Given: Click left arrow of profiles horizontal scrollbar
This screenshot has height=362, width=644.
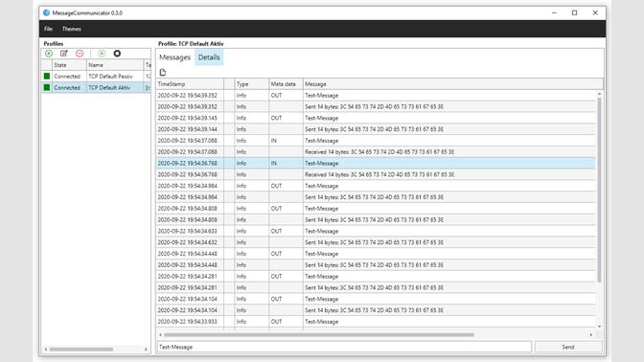Looking at the screenshot, I should pos(46,350).
